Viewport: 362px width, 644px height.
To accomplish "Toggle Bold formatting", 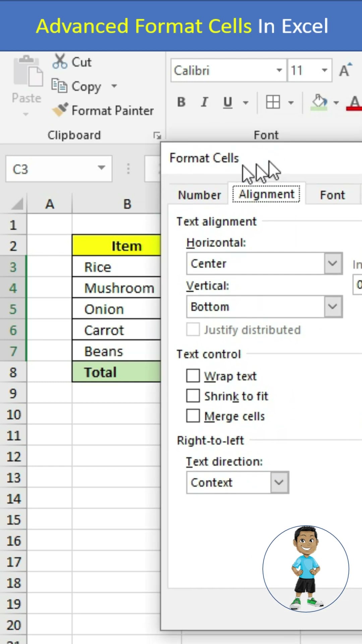I will [x=181, y=102].
